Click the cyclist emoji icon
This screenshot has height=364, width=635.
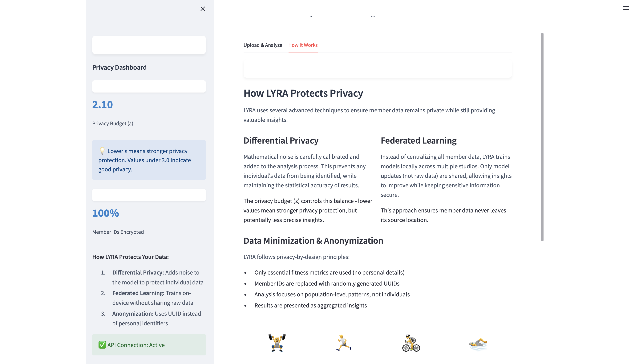point(411,343)
